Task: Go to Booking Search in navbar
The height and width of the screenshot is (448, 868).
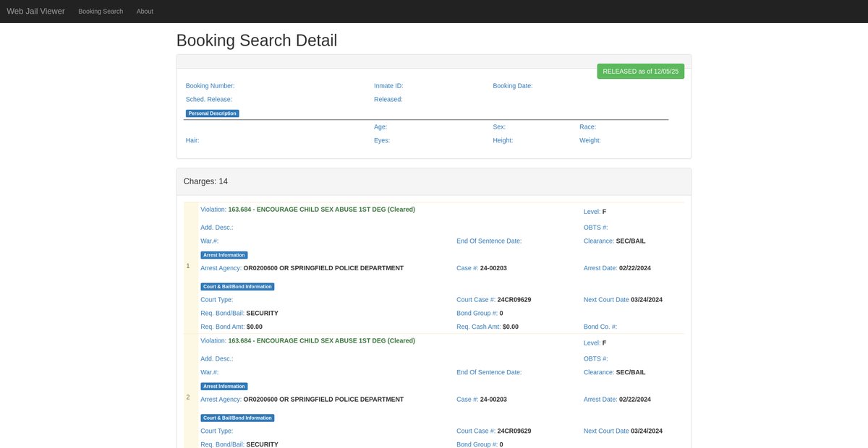Action: [101, 12]
